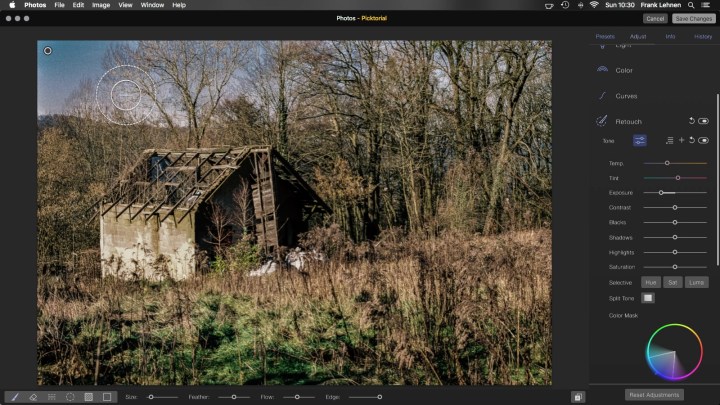720x405 pixels.
Task: Reset the Tone row with undo arrow
Action: click(692, 140)
